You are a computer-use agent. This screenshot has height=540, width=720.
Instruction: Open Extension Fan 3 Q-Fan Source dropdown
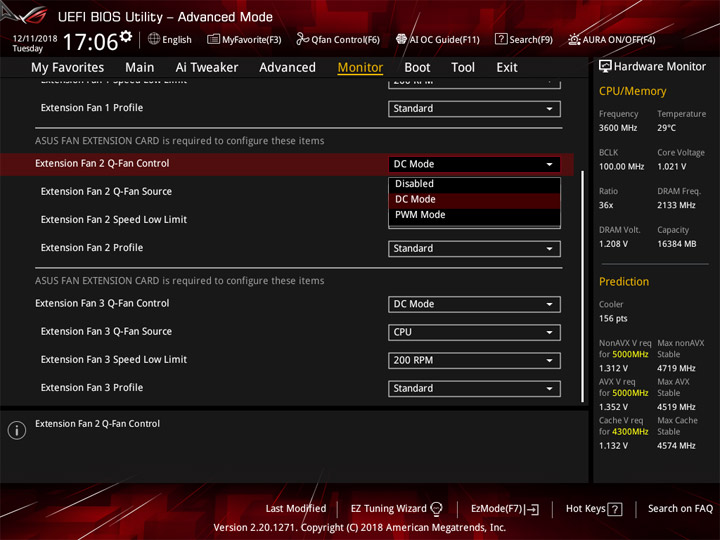point(474,332)
